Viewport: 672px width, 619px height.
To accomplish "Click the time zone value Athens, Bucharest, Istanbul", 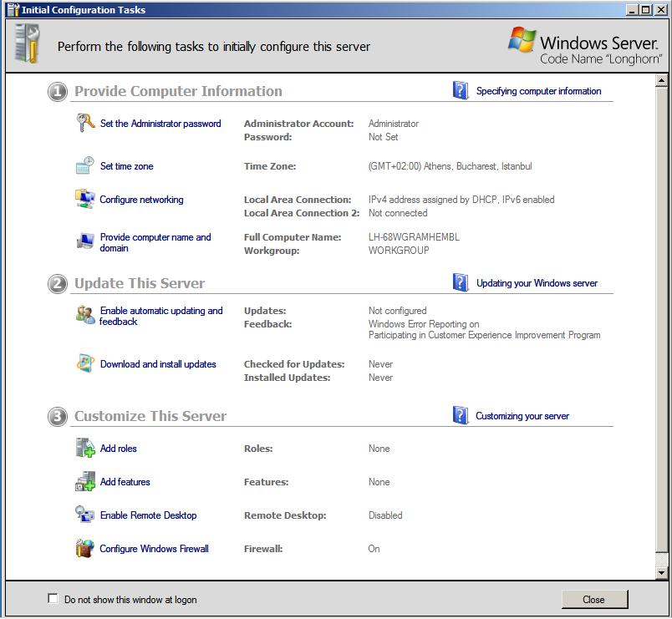I will 450,165.
